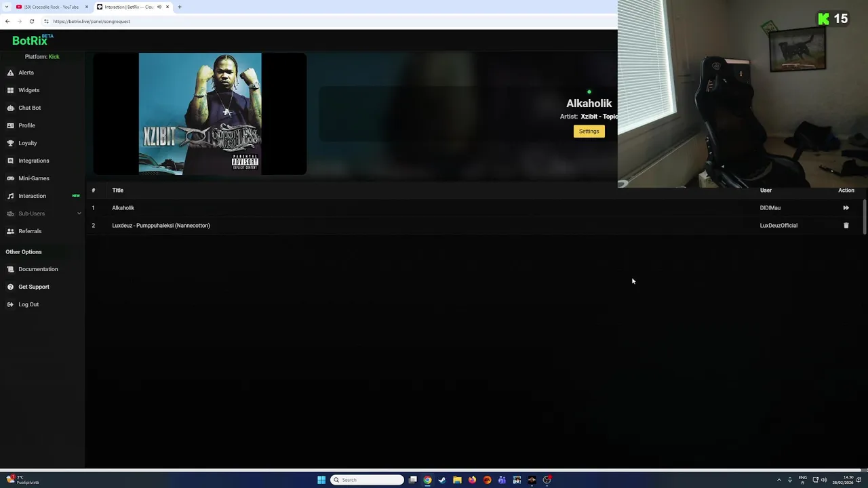This screenshot has height=488, width=868.
Task: Click the Profile card icon
Action: click(10, 125)
